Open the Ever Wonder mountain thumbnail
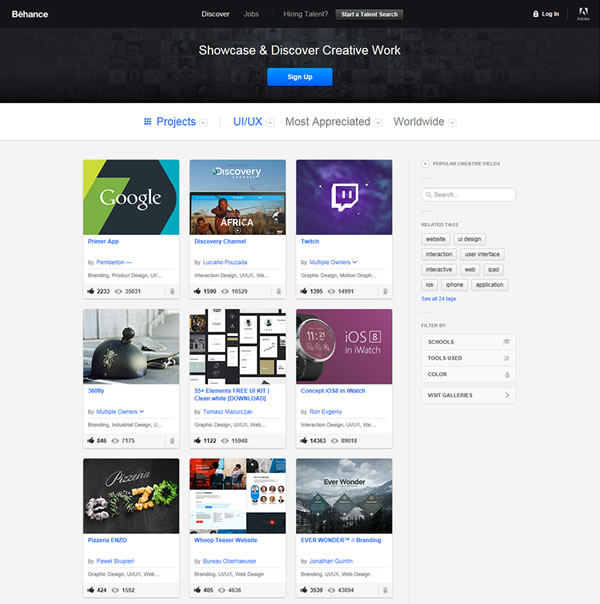 click(x=344, y=496)
